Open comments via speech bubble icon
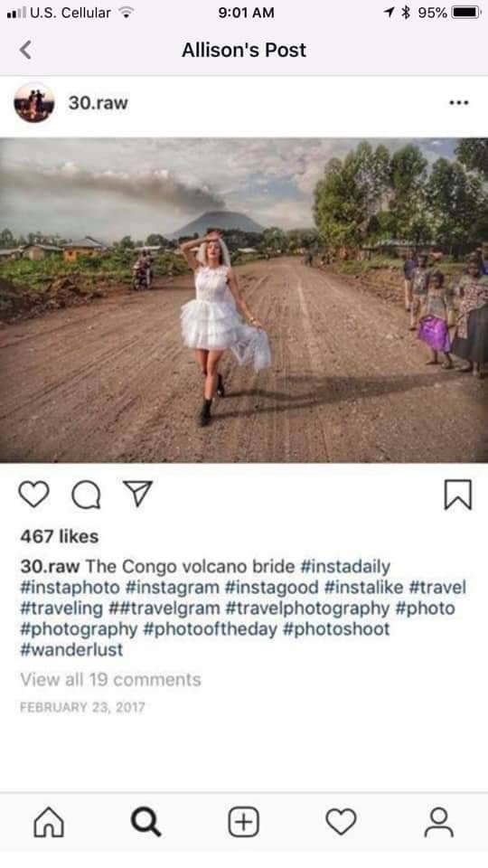This screenshot has width=488, height=868. pyautogui.click(x=86, y=495)
